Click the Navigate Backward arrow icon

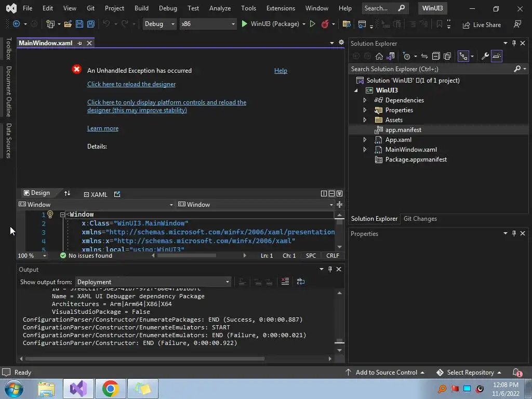pyautogui.click(x=16, y=24)
